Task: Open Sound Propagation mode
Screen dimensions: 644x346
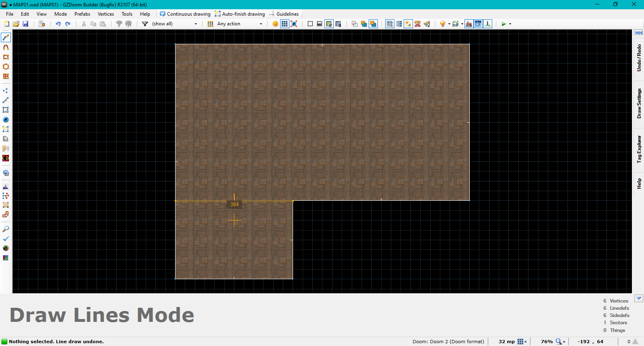Action: click(x=6, y=148)
